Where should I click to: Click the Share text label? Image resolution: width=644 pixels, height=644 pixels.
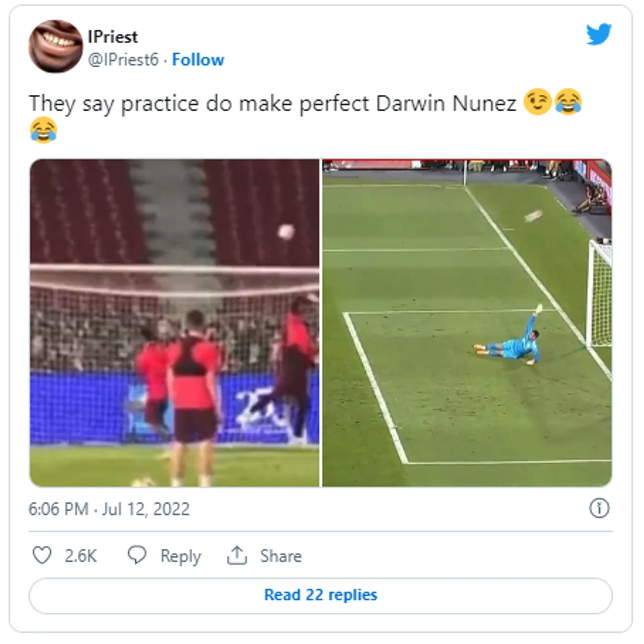coord(281,556)
